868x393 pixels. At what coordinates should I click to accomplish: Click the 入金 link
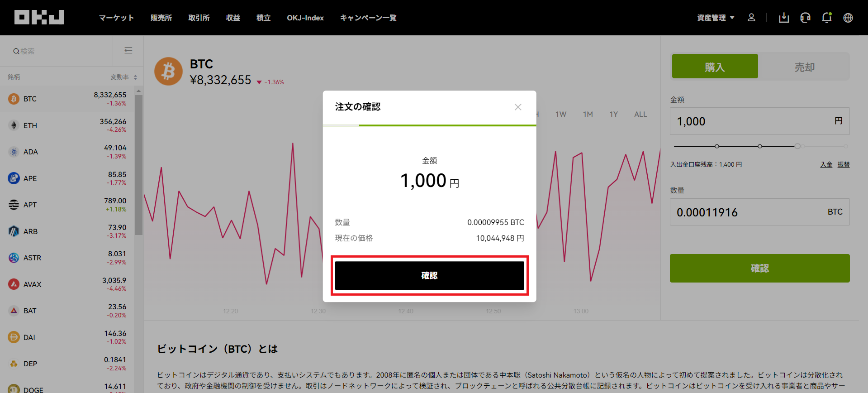(826, 164)
